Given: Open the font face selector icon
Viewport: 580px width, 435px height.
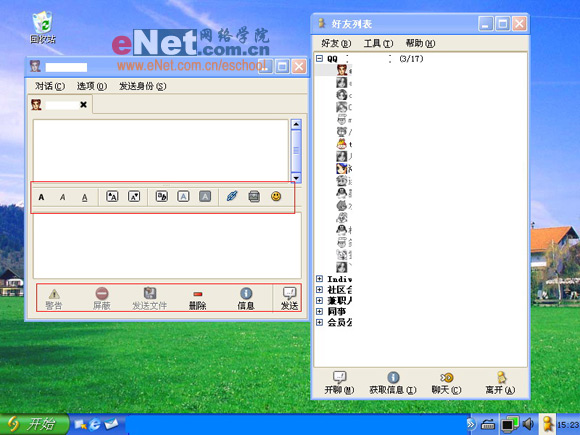Looking at the screenshot, I should [162, 196].
